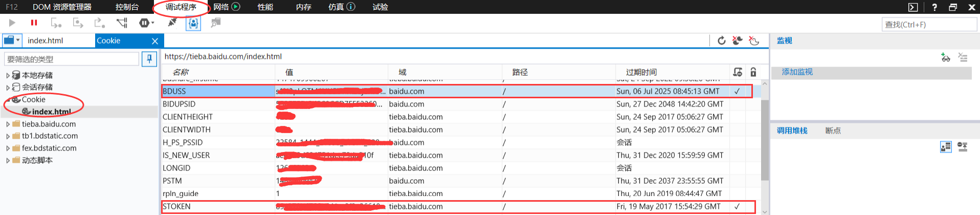Click the 添加监视 add watch link
The height and width of the screenshot is (215, 980).
point(797,72)
